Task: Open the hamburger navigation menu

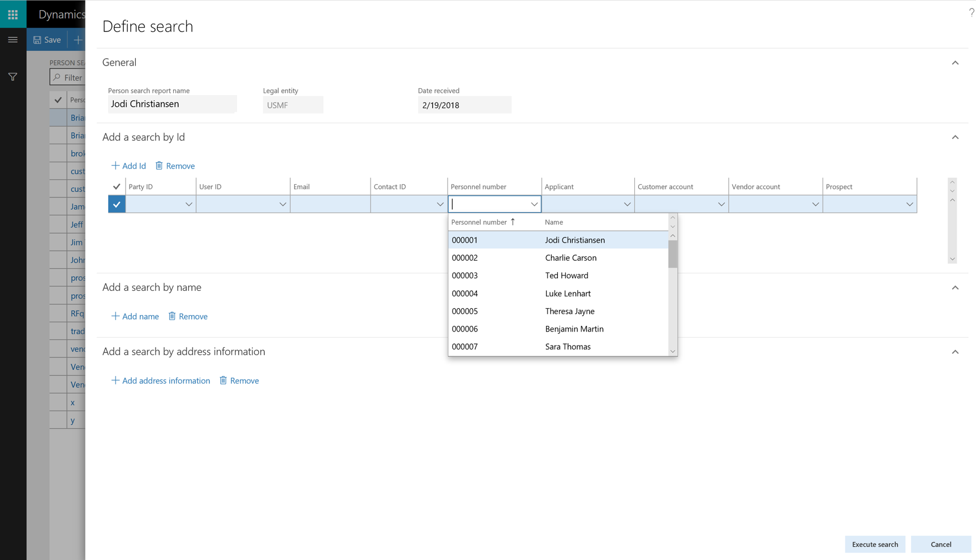Action: point(13,40)
